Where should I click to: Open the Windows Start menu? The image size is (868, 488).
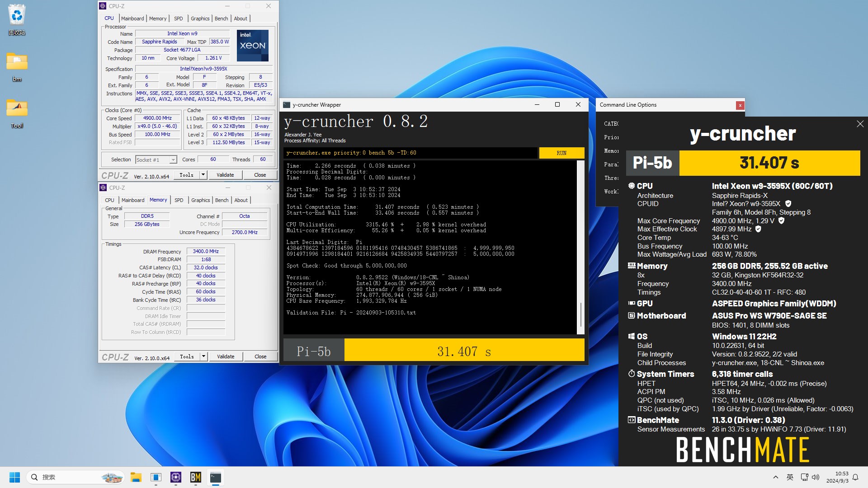tap(14, 477)
